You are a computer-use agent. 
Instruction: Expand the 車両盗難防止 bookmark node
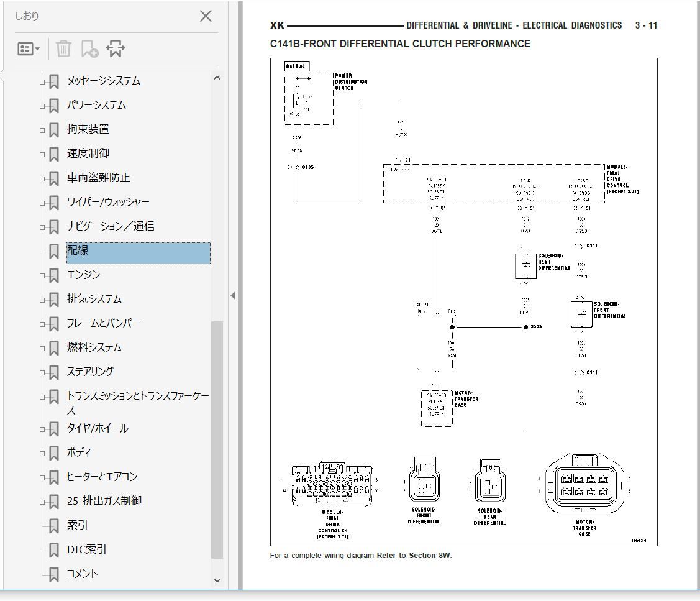click(42, 179)
